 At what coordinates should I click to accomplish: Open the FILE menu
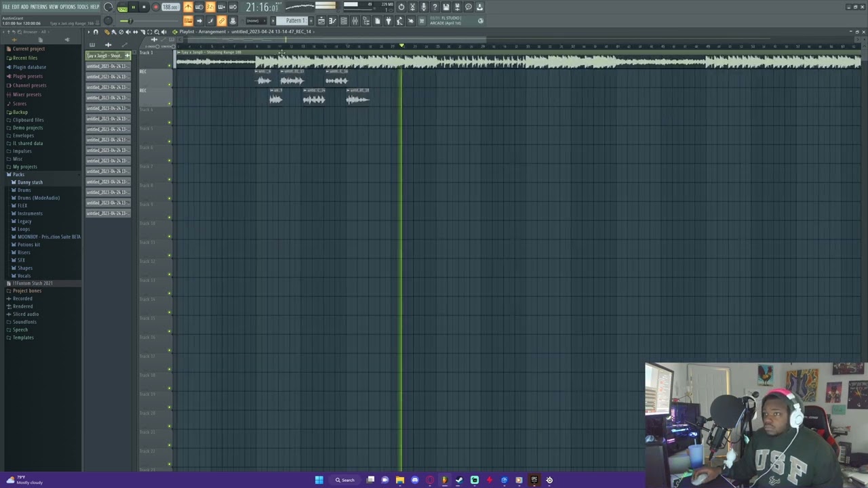(x=6, y=7)
